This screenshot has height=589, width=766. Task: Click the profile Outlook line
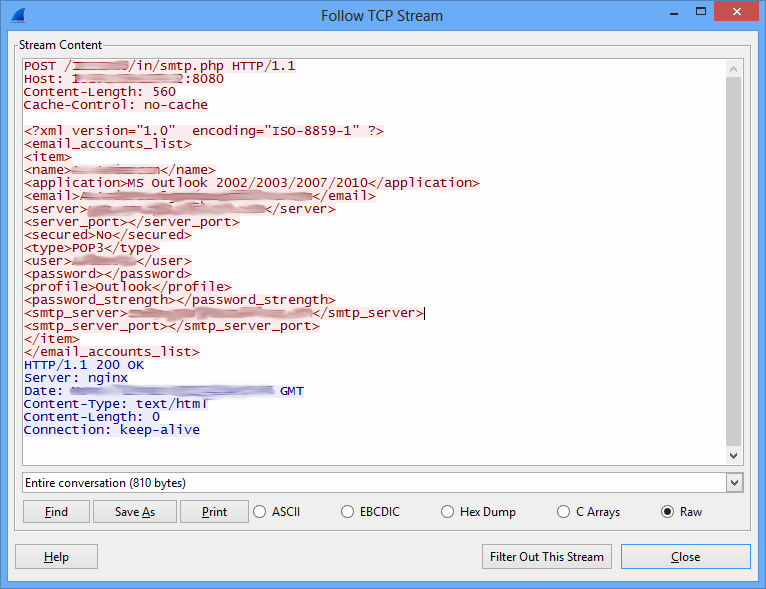(128, 287)
